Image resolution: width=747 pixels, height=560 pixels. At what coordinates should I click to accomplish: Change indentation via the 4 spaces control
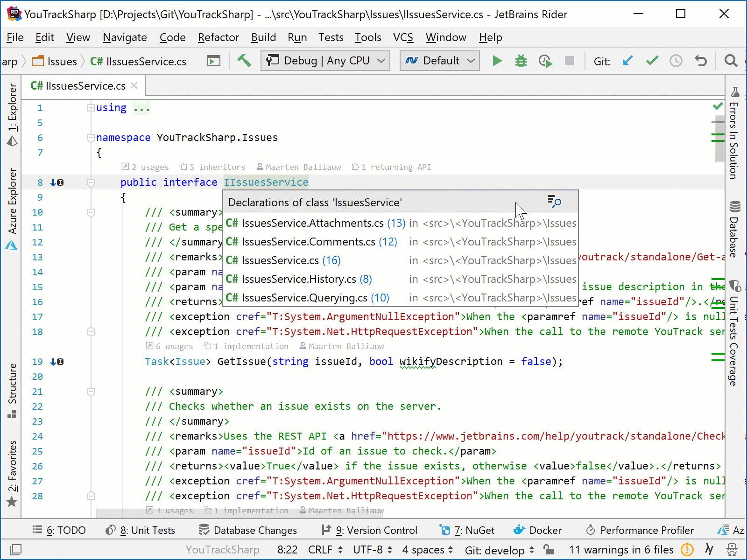[x=423, y=550]
